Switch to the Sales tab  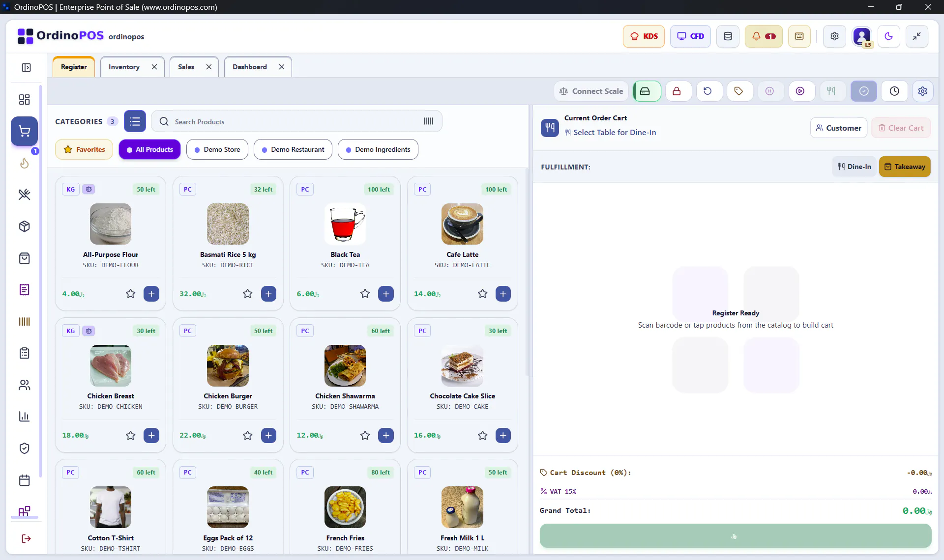click(x=186, y=67)
